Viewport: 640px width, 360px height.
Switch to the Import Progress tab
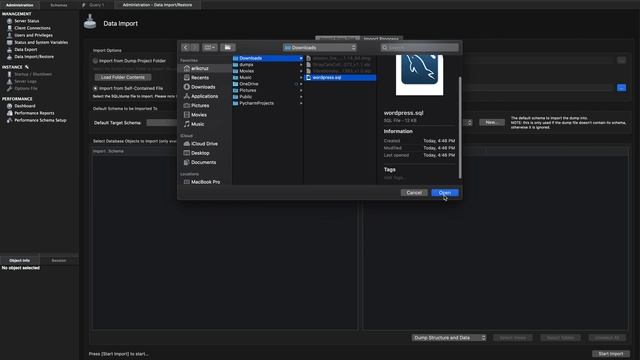pyautogui.click(x=381, y=38)
